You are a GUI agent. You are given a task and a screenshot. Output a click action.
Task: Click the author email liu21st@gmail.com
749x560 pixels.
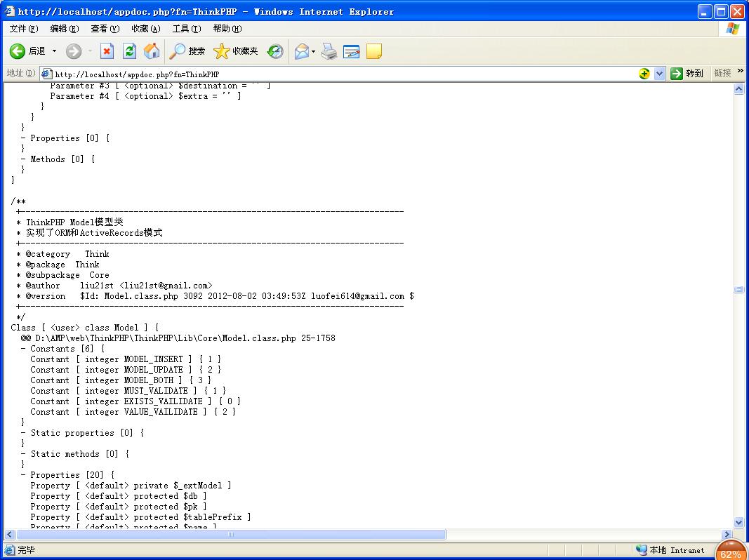166,286
